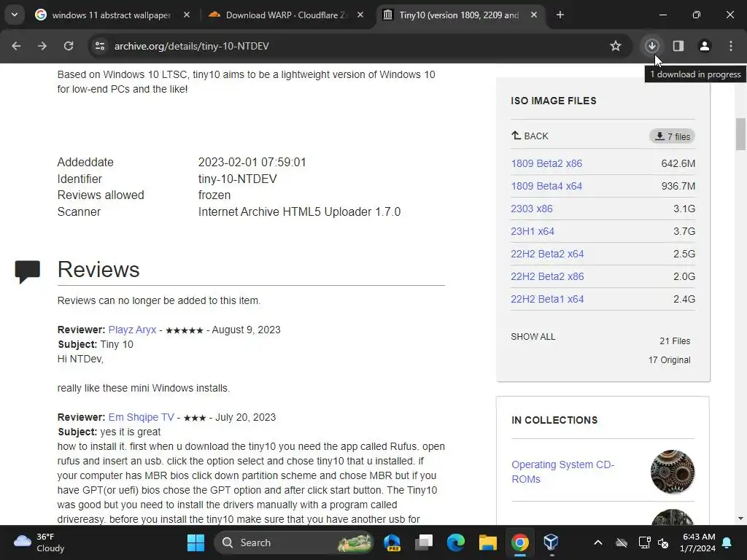
Task: Click the crossed-out cloud tray icon
Action: coord(622,542)
